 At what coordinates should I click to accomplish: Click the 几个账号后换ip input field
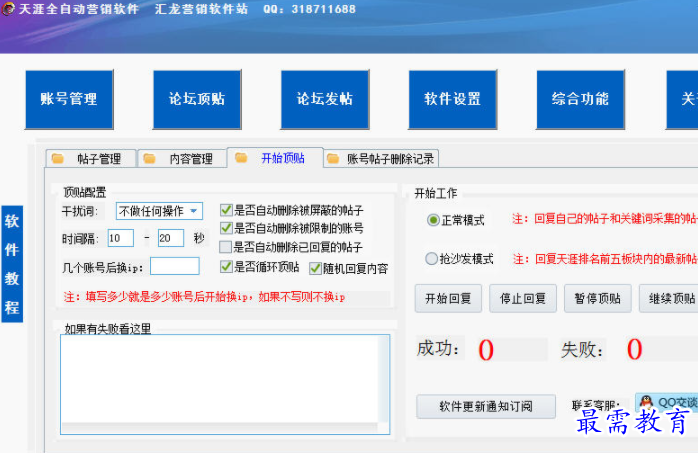coord(174,266)
